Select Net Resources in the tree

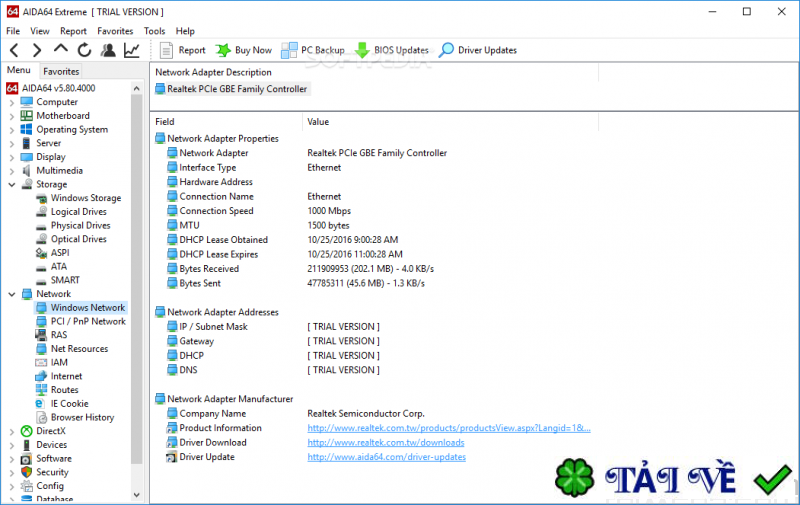72,349
